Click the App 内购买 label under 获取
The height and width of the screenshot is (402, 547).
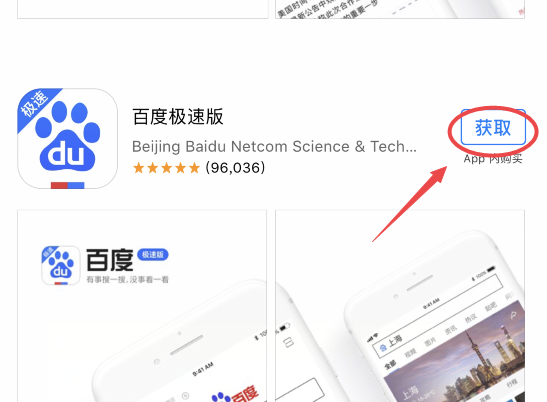click(x=493, y=159)
